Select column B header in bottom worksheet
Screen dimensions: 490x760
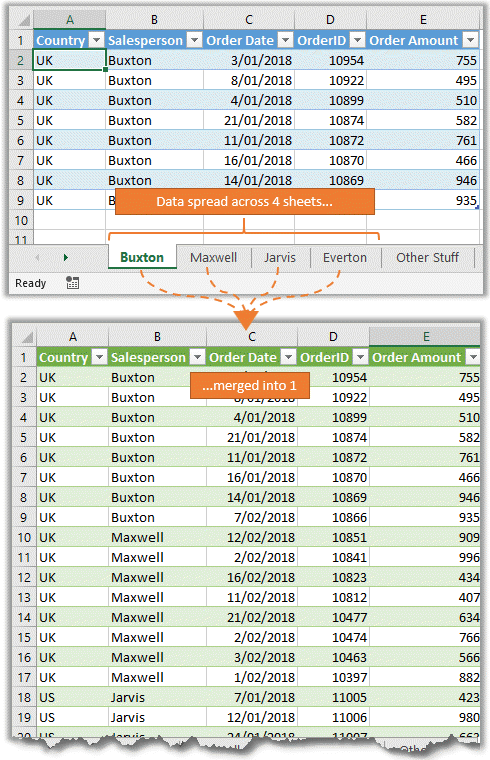[x=157, y=336]
